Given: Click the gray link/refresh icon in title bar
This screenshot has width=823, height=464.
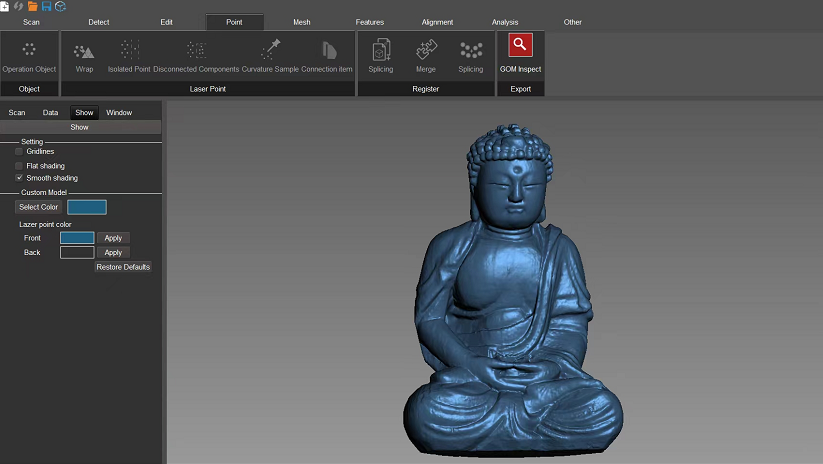Looking at the screenshot, I should [x=18, y=6].
